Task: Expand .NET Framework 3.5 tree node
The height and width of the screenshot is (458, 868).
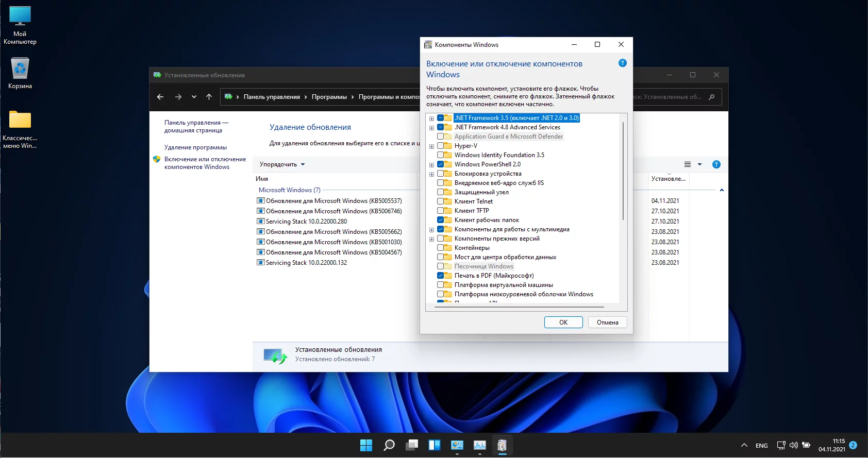Action: (431, 118)
